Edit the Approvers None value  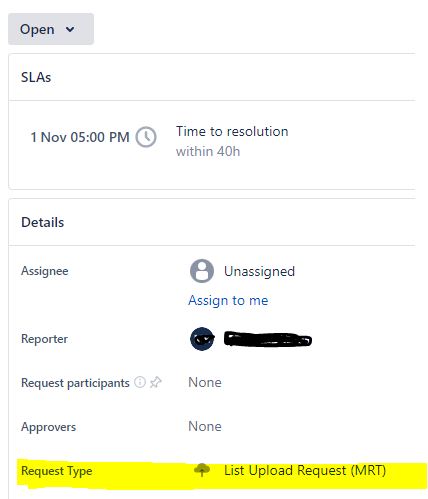205,426
